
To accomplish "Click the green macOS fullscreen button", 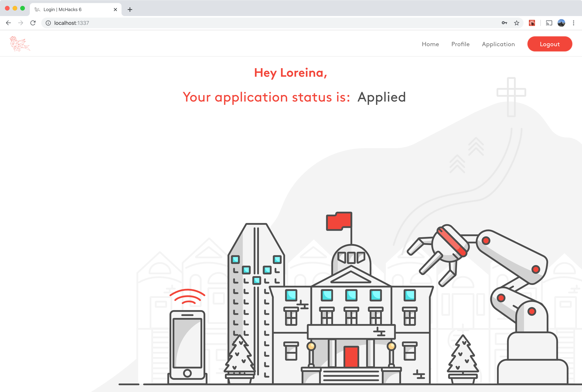I will point(23,8).
